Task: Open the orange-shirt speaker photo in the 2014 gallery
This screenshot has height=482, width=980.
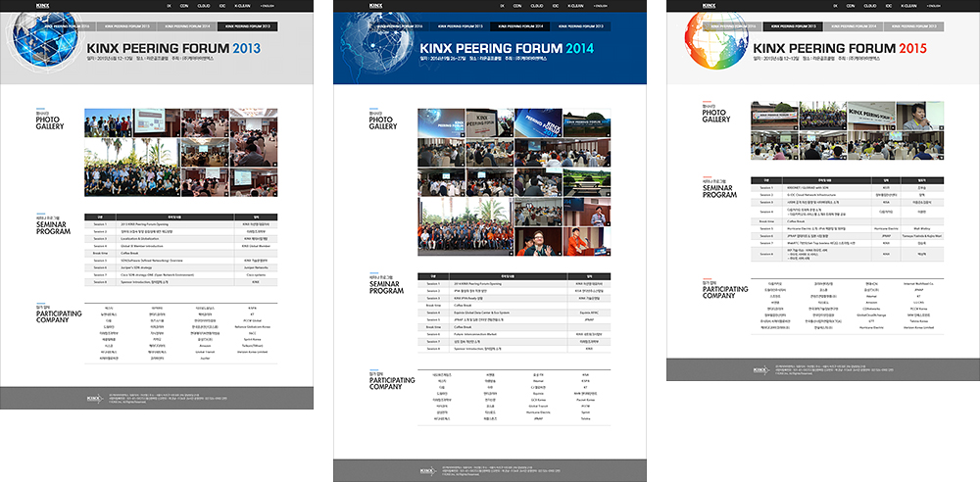Action: pos(587,241)
